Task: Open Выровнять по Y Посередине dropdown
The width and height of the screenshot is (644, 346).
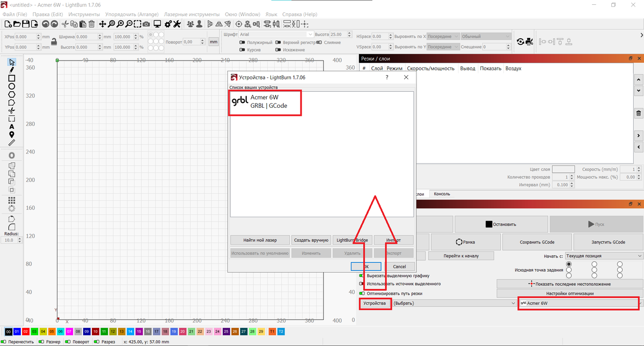Action: coord(443,47)
